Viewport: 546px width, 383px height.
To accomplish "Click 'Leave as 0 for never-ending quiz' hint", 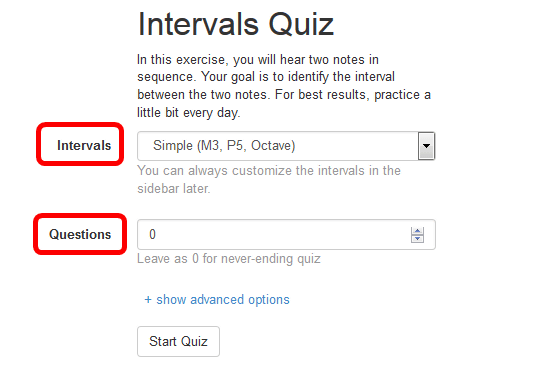I will coord(229,259).
